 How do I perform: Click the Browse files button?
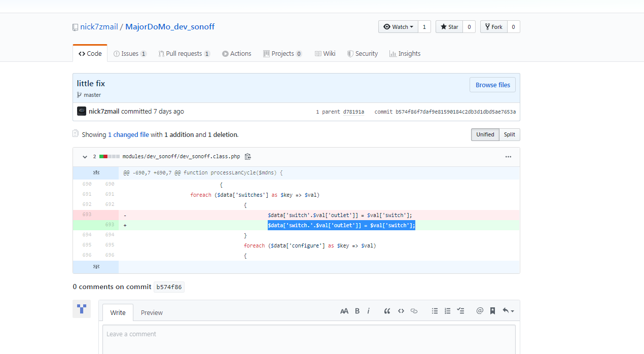point(492,85)
